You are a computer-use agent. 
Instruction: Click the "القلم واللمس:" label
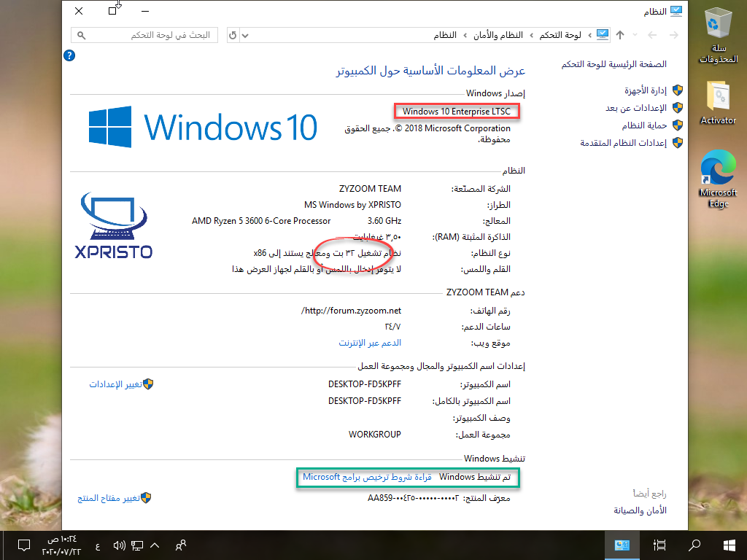click(485, 270)
